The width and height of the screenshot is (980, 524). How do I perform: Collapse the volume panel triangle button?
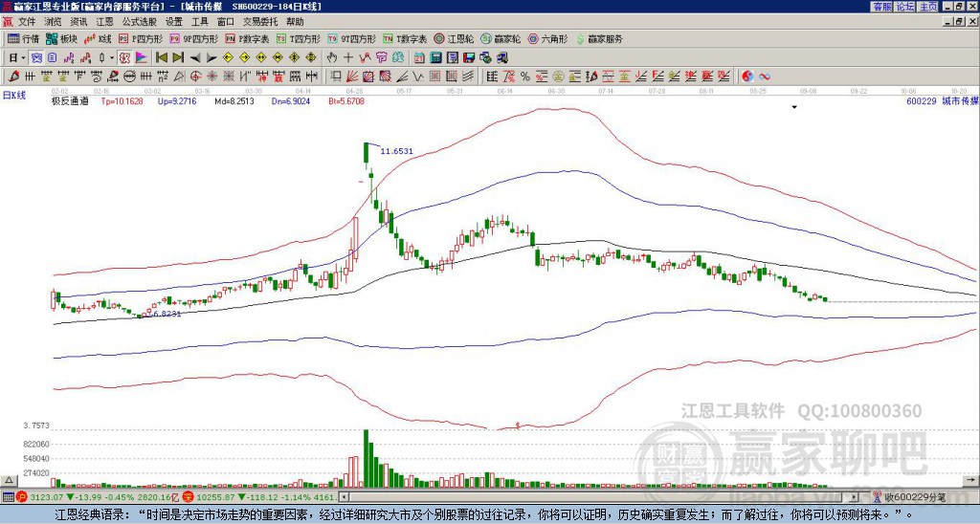[x=8, y=480]
